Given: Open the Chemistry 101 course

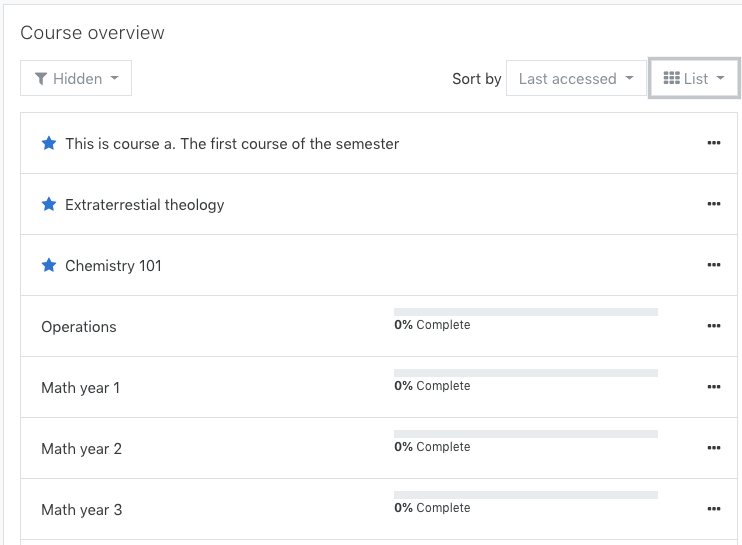Looking at the screenshot, I should 113,266.
